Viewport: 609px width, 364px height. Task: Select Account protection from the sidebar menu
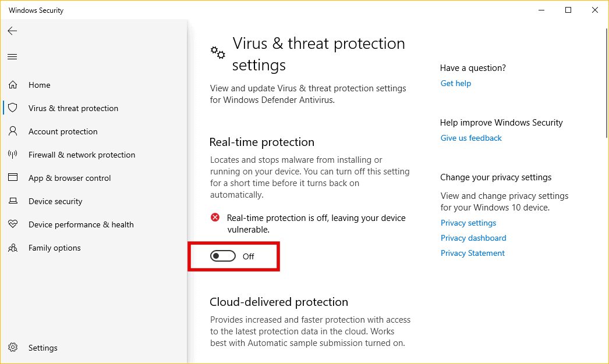pos(62,131)
